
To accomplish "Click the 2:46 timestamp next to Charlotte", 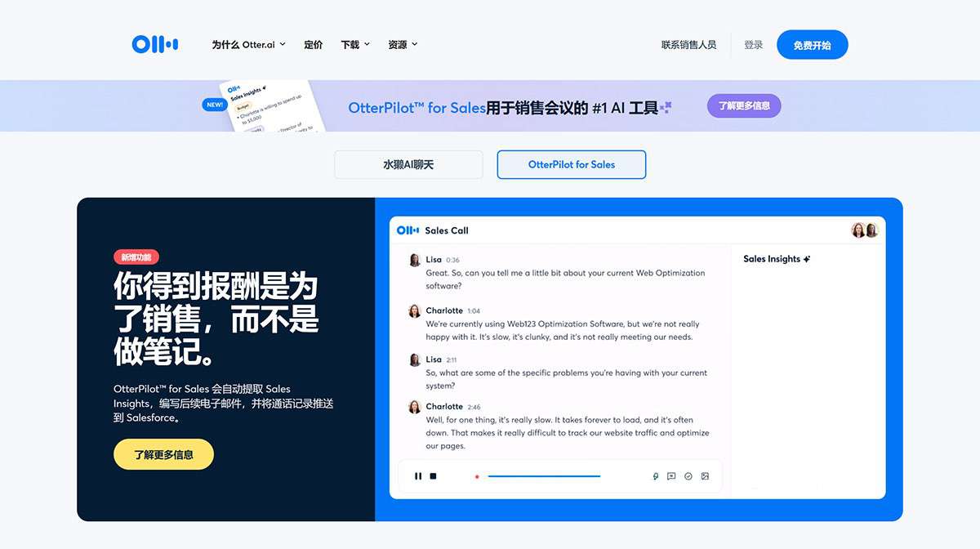I will [x=474, y=407].
